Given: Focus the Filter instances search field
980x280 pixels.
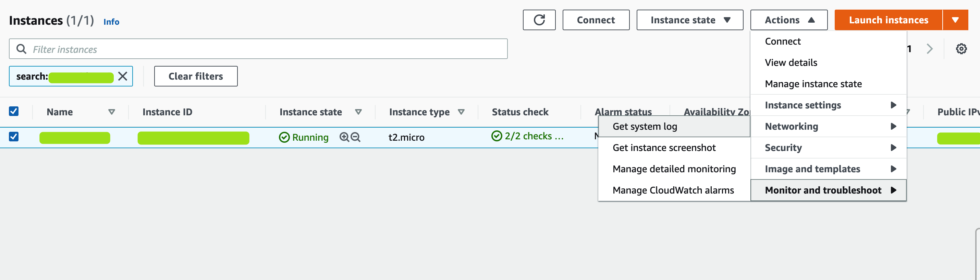Looking at the screenshot, I should tap(259, 49).
